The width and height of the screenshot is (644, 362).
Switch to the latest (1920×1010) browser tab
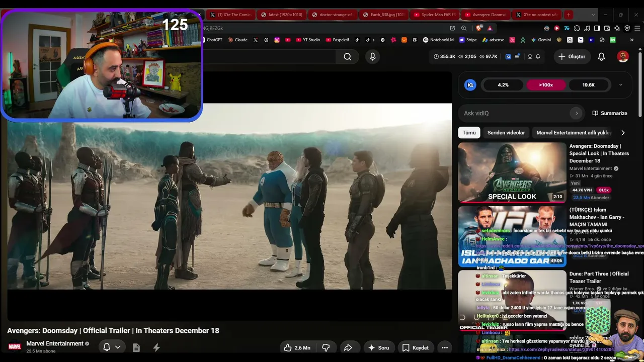tap(282, 15)
